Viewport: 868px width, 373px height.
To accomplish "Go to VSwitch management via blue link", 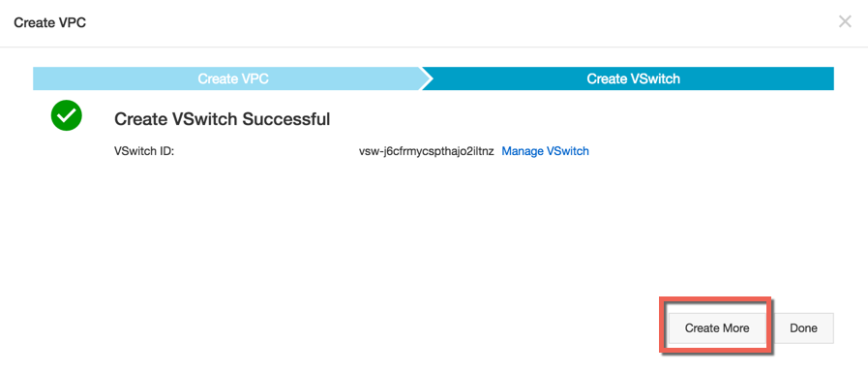I will click(545, 151).
